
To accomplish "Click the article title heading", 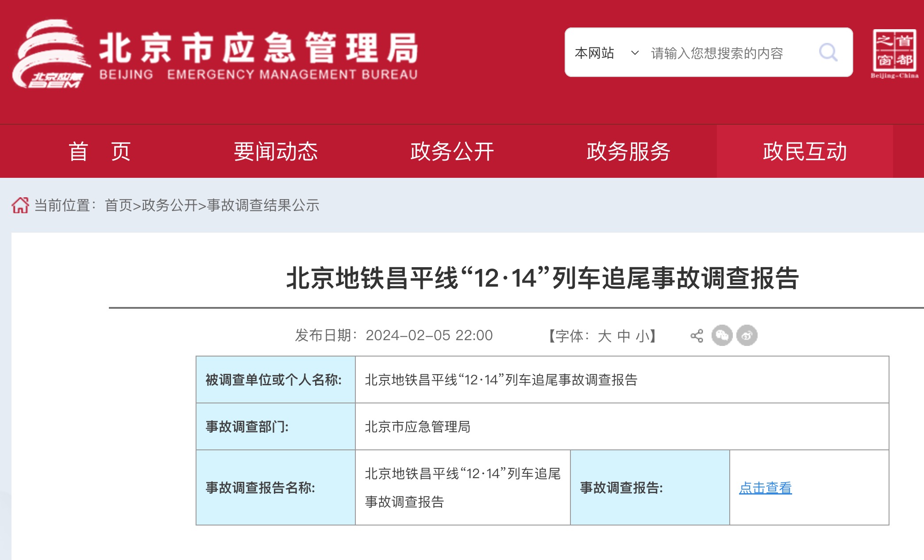I will (x=543, y=278).
